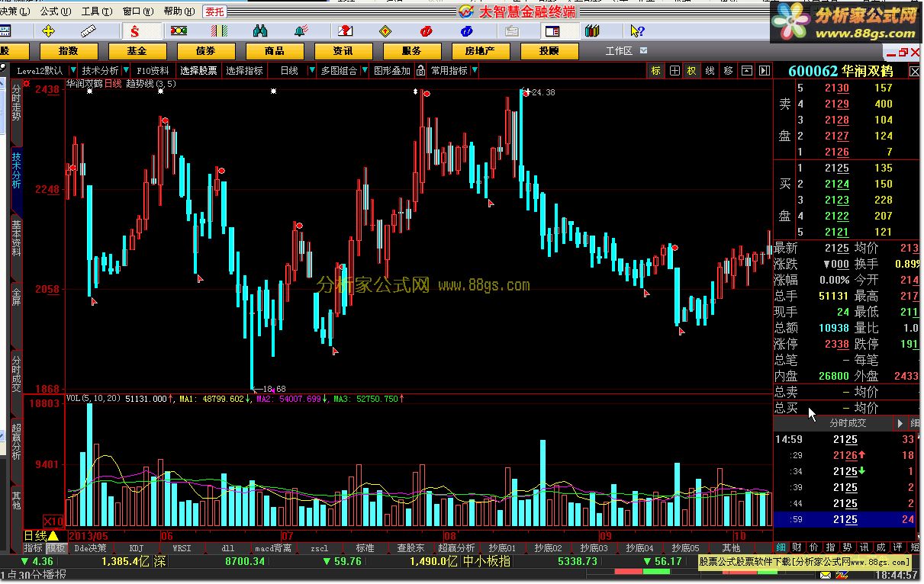This screenshot has width=924, height=584.
Task: Click the skip-to-end chart icon
Action: point(764,70)
